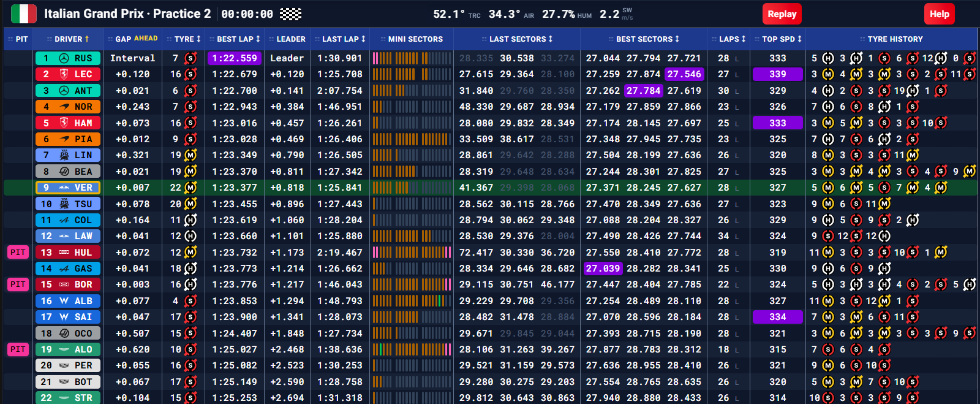Click the PIT column header

(x=18, y=39)
